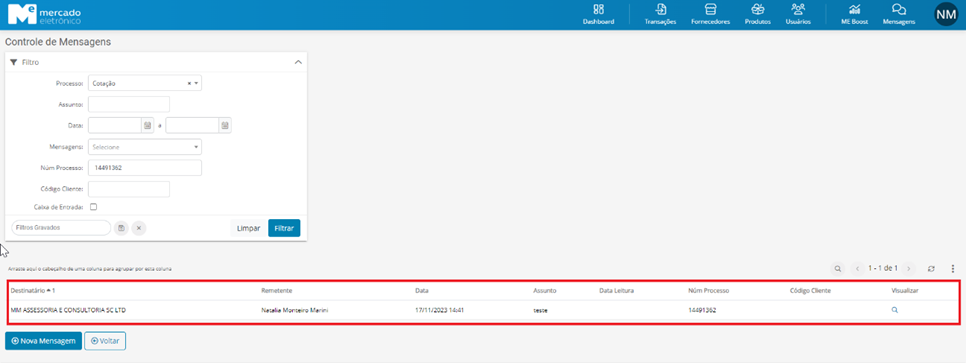Open the Produtos navigation icon
Screen dimensions: 966x363
(x=758, y=10)
